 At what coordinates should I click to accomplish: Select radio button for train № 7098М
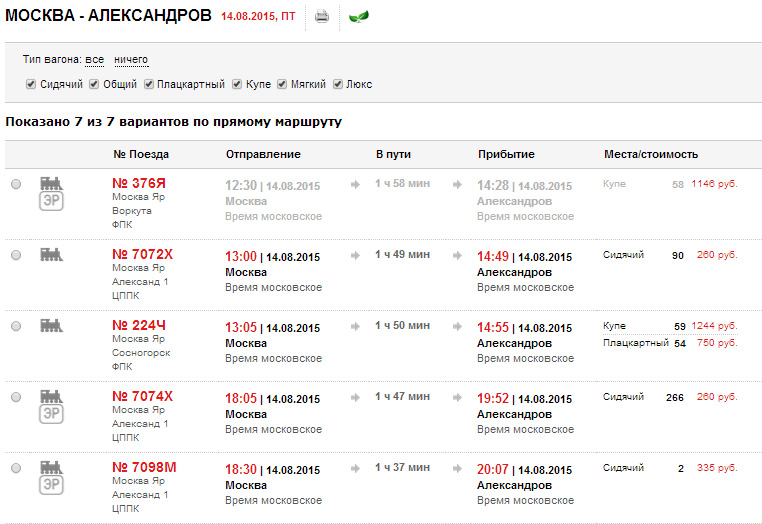point(15,469)
